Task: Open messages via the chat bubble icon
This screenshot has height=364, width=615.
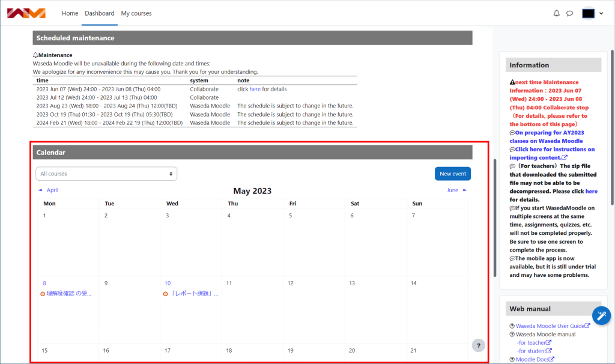Action: tap(569, 13)
